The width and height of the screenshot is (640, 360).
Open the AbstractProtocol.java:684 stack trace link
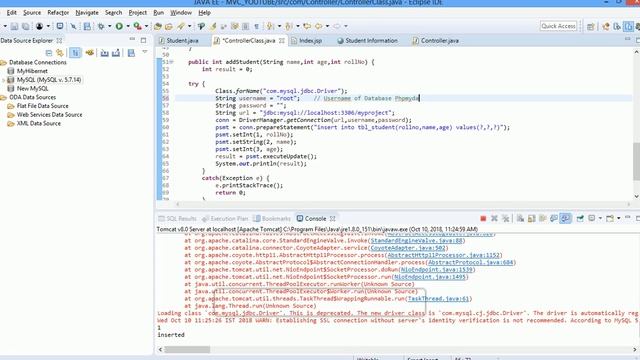click(x=470, y=262)
